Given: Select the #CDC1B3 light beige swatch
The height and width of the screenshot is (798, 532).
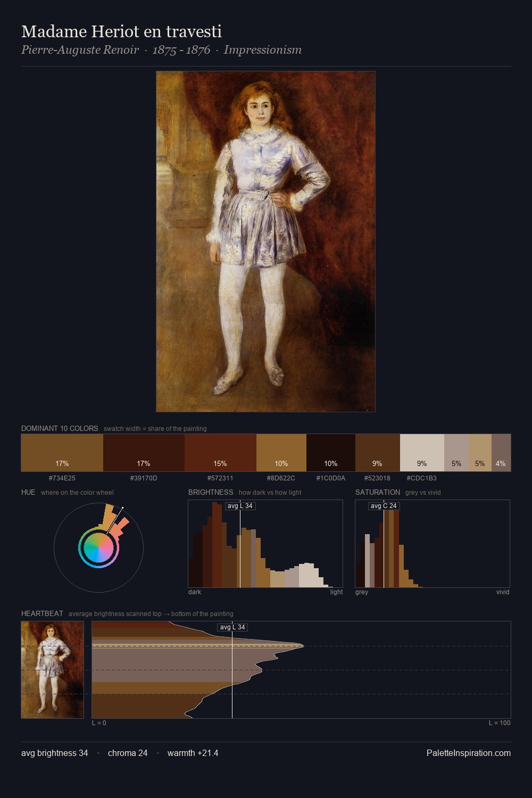Looking at the screenshot, I should [x=422, y=453].
